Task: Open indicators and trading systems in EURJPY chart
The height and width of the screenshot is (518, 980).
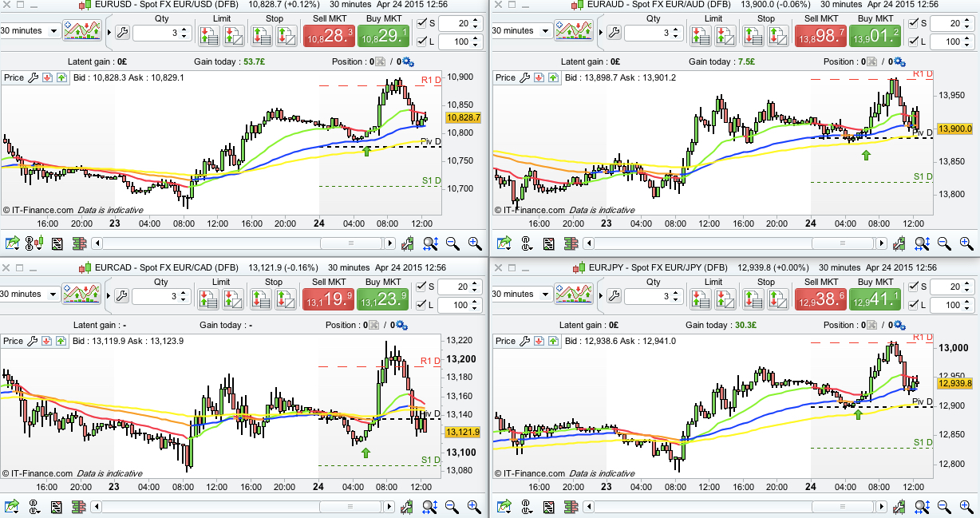Action: (575, 295)
